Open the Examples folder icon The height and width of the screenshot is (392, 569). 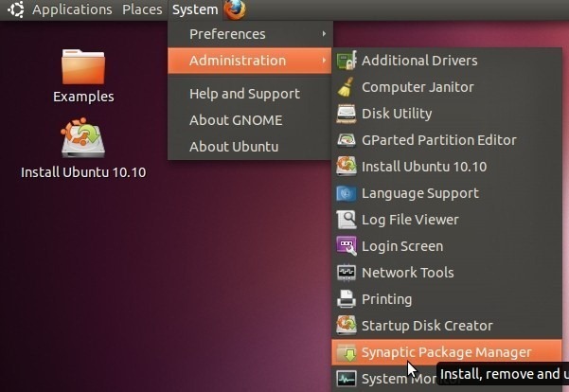coord(82,66)
